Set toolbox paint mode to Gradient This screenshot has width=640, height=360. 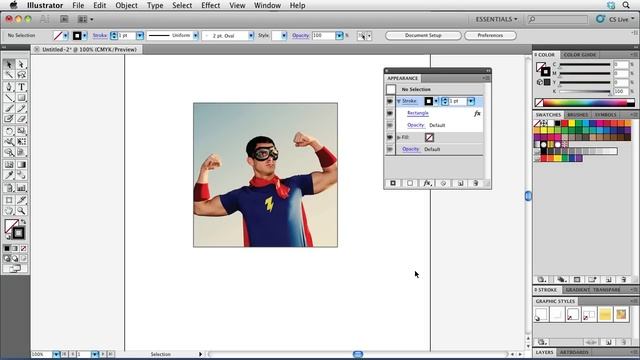(x=15, y=248)
